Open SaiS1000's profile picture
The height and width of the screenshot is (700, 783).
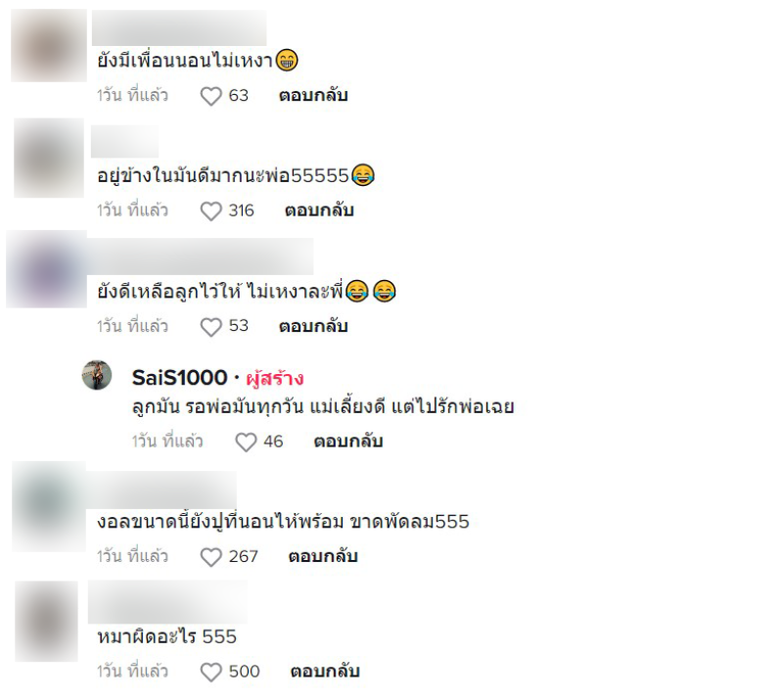click(x=97, y=375)
